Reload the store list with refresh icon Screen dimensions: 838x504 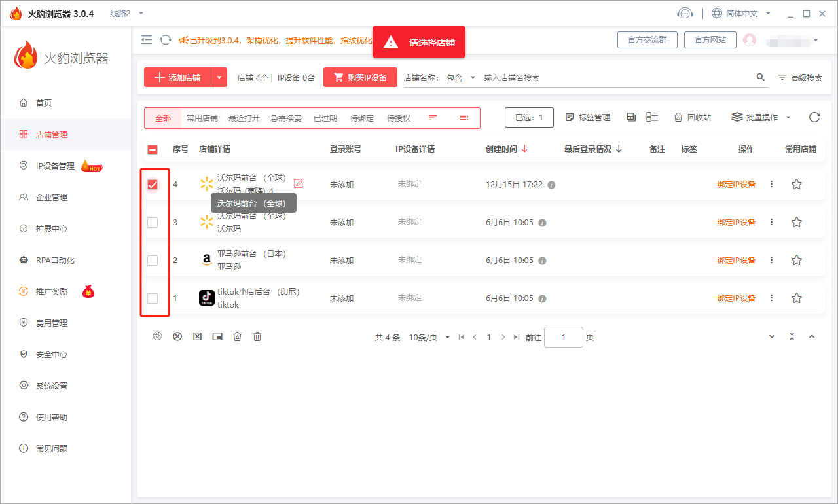(814, 117)
